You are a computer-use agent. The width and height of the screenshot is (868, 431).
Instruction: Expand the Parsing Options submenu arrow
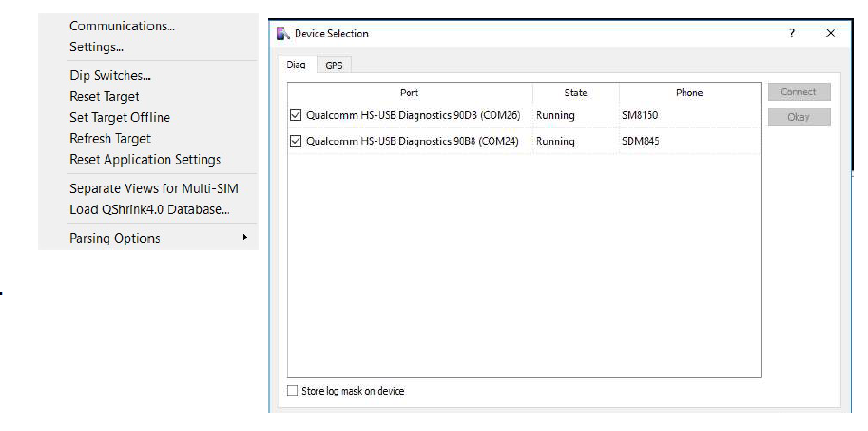pyautogui.click(x=245, y=238)
